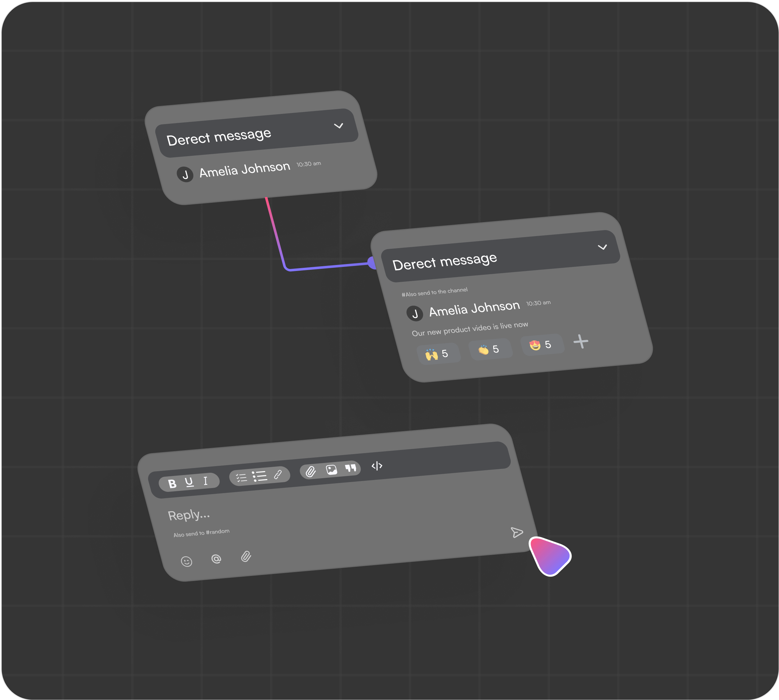Insert a bulleted list

[x=259, y=476]
